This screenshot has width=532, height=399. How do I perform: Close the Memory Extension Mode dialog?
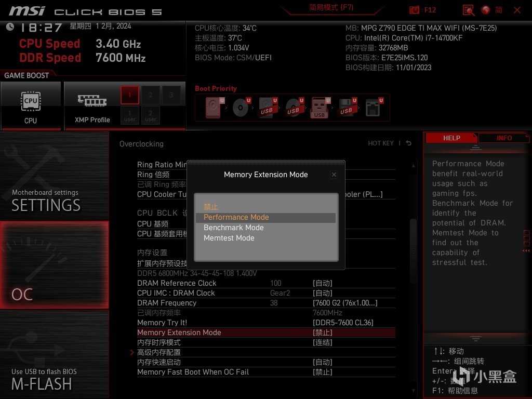pyautogui.click(x=334, y=175)
